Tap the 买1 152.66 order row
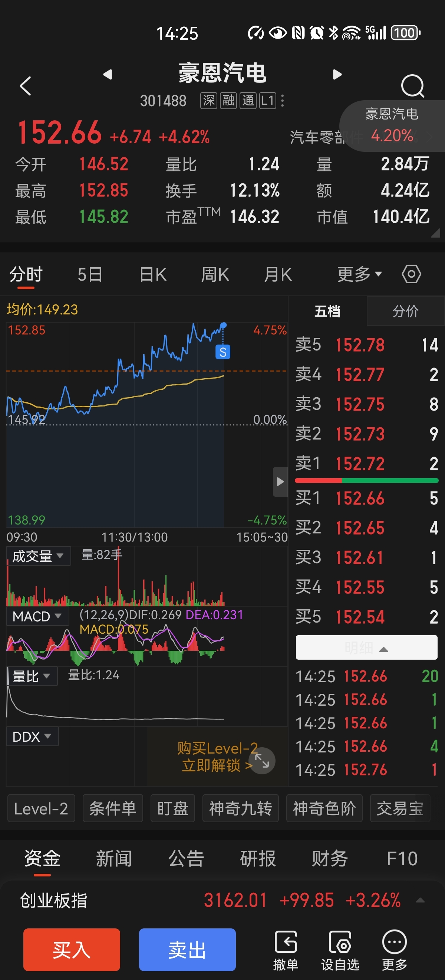The height and width of the screenshot is (980, 445). [367, 499]
